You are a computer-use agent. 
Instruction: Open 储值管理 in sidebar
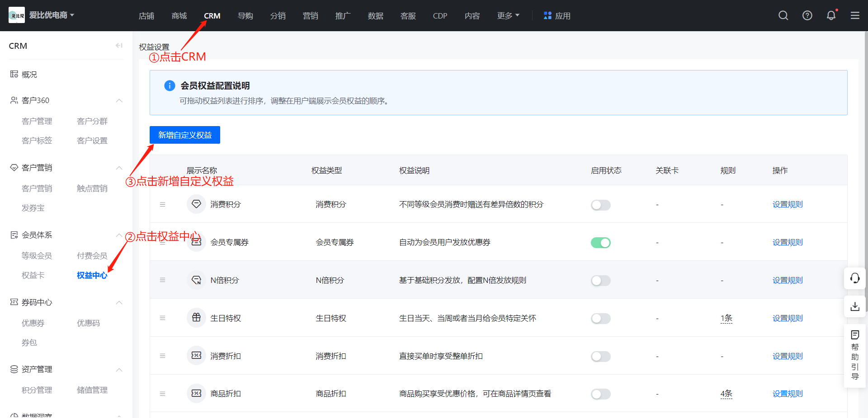click(x=92, y=390)
